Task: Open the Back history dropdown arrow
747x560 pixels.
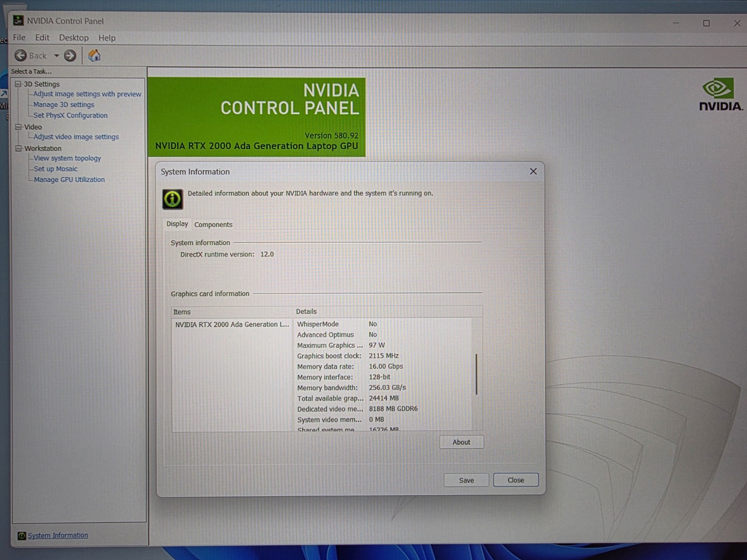Action: tap(56, 56)
